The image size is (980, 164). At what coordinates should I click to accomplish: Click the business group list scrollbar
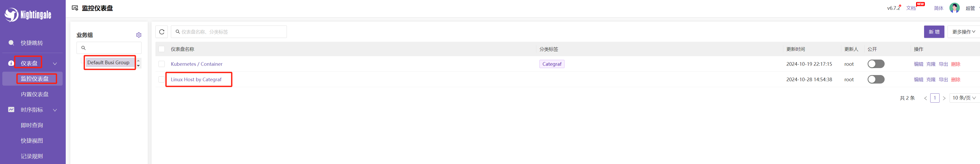tap(138, 63)
